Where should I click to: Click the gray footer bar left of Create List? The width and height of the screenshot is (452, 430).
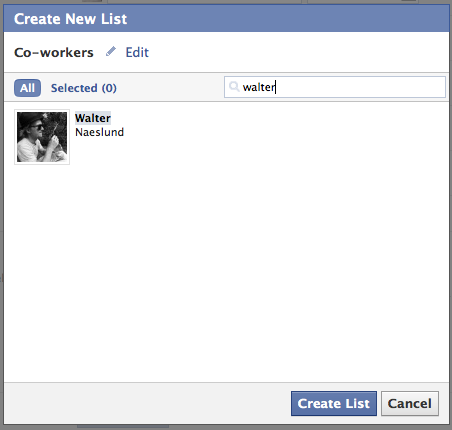point(147,403)
